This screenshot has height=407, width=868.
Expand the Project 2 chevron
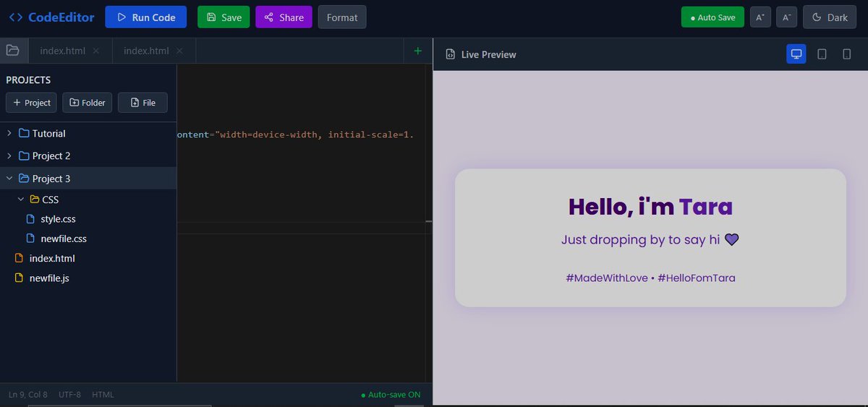tap(9, 156)
